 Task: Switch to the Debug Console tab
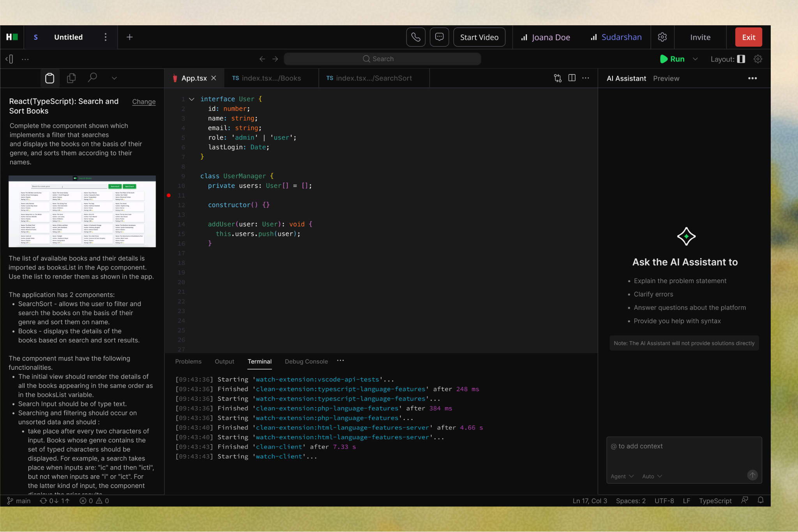click(x=306, y=361)
